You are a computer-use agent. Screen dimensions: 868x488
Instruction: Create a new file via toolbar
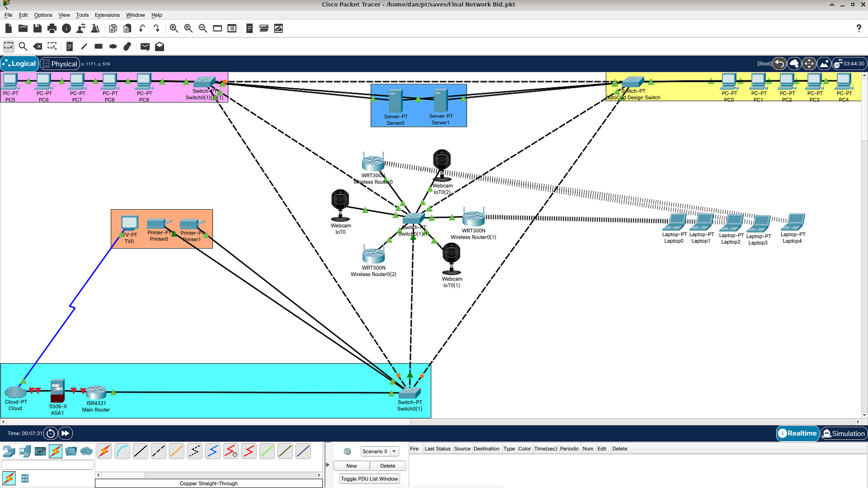click(9, 28)
